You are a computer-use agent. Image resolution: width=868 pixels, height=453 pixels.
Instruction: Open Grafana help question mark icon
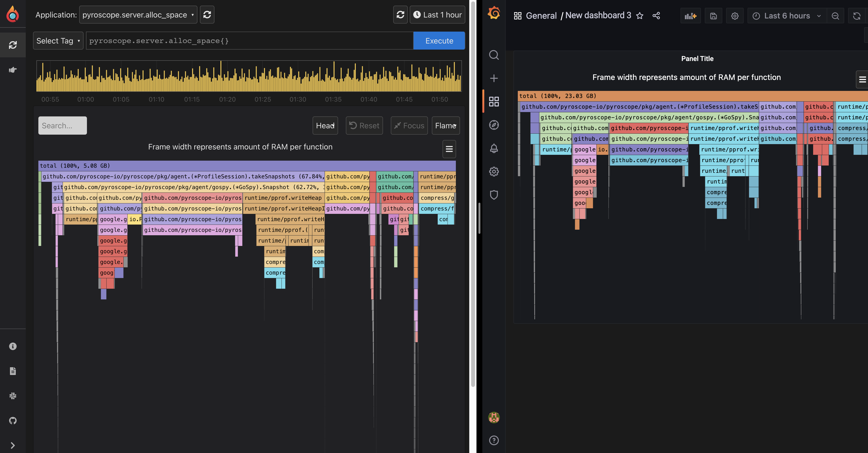point(494,440)
